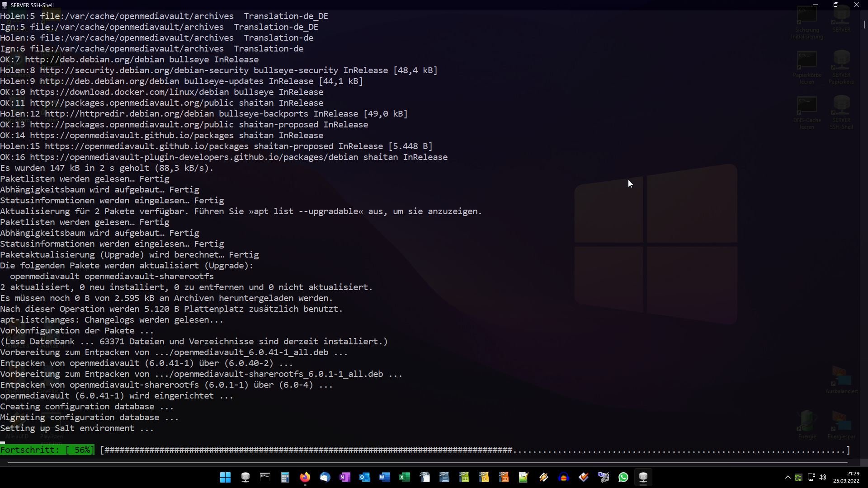Click 'Aktualisierung für 2 Pakete verfügbar' line
Viewport: 868px width, 488px height.
coord(241,211)
